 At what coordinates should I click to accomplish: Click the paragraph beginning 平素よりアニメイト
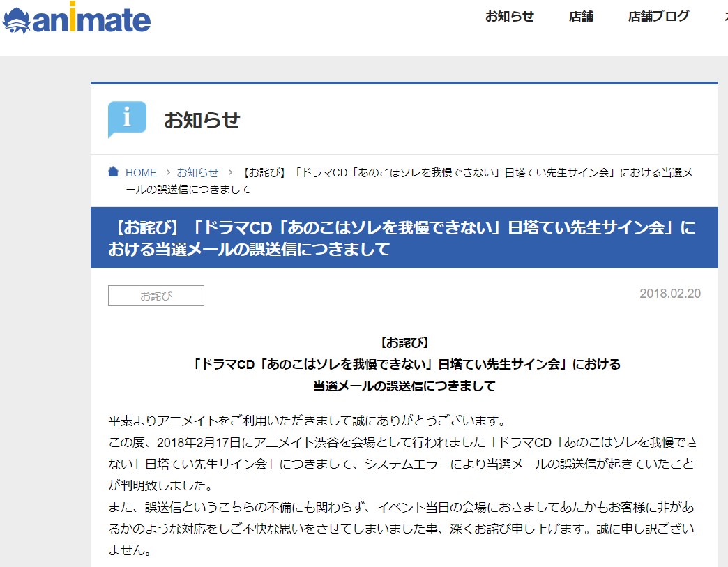[x=306, y=422]
